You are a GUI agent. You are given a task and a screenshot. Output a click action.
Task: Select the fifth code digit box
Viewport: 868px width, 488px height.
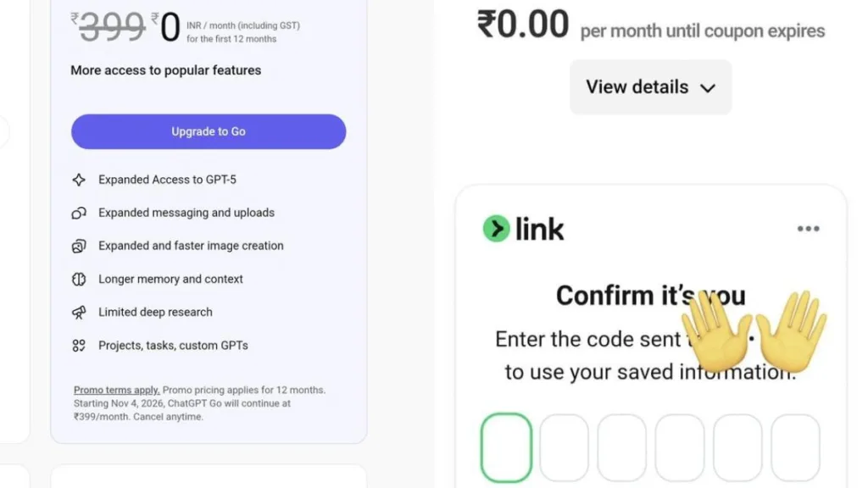737,448
